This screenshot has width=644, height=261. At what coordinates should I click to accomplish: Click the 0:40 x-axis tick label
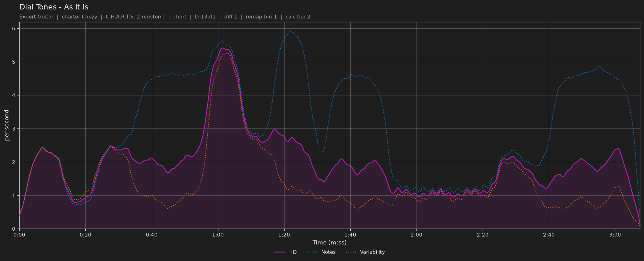pyautogui.click(x=152, y=235)
